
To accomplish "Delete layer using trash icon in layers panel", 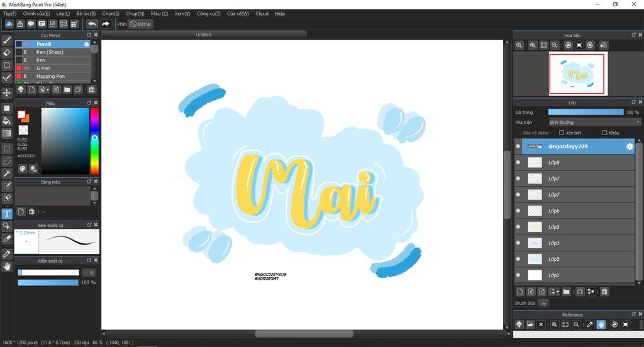I will click(604, 292).
